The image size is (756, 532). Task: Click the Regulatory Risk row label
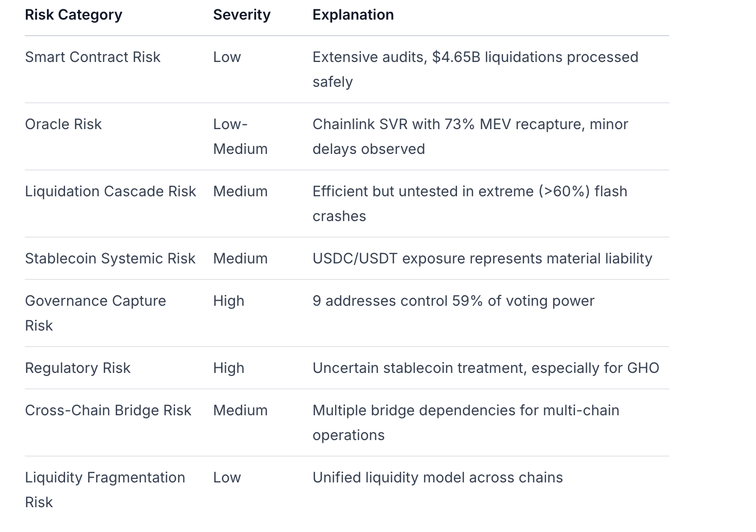click(x=77, y=368)
